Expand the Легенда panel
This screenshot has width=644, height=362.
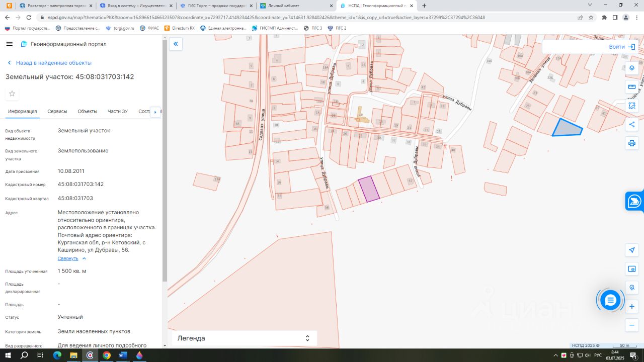(x=245, y=338)
